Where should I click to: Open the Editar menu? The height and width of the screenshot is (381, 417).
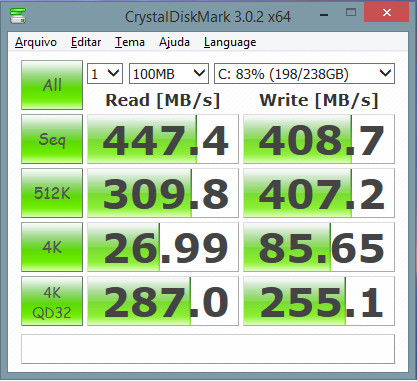coord(86,42)
